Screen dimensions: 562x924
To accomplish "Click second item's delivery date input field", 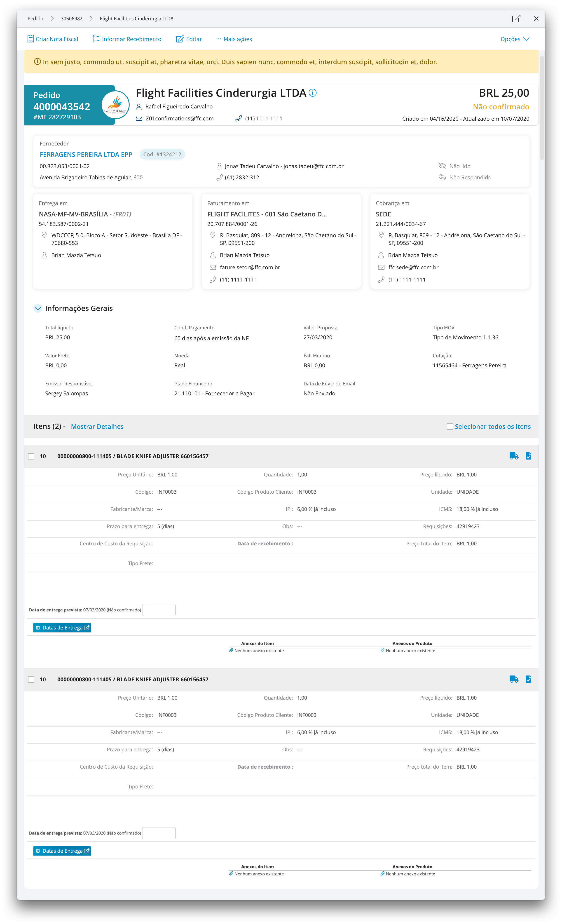I will tap(159, 833).
